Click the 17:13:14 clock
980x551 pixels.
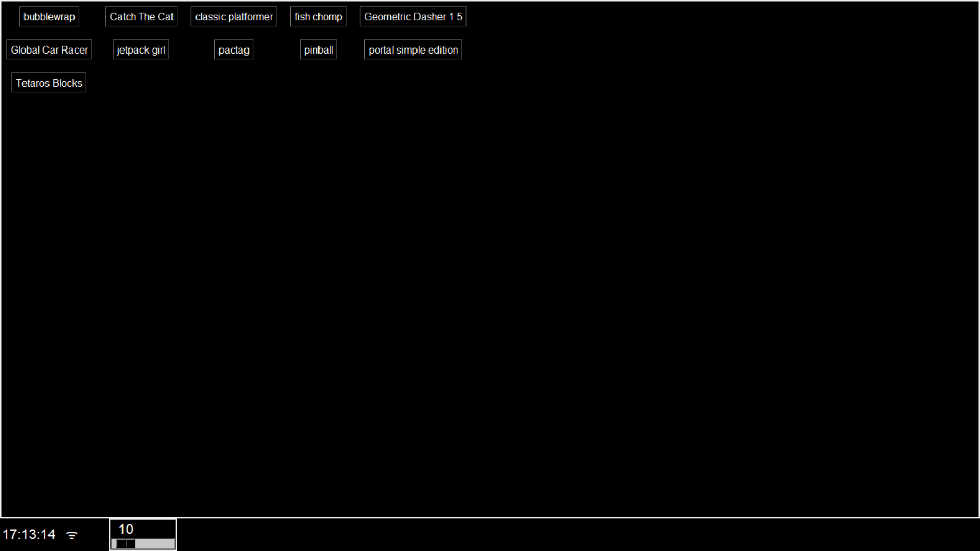(x=29, y=534)
